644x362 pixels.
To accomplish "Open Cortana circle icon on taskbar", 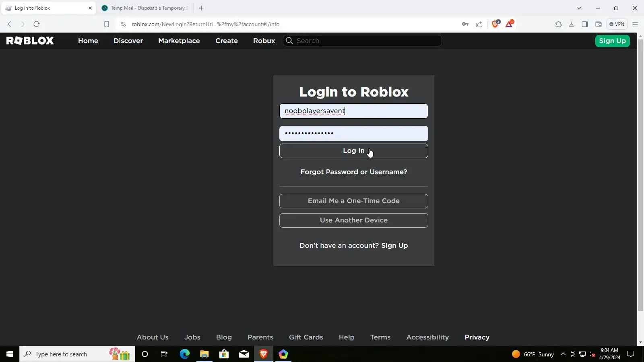I will [145, 354].
